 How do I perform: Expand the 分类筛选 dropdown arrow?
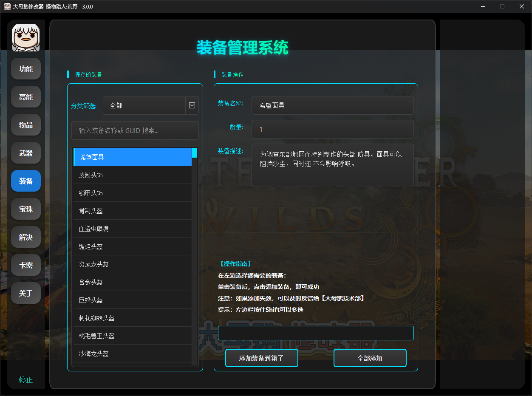tap(192, 105)
